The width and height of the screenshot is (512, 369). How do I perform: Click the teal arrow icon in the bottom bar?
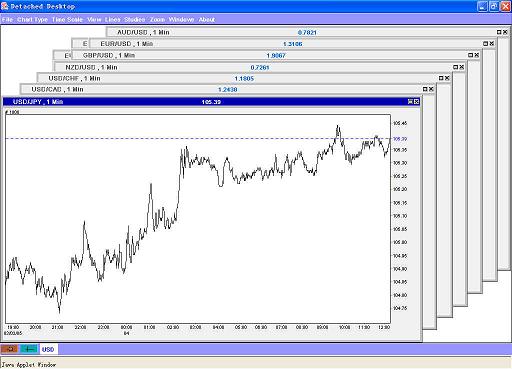pos(29,349)
